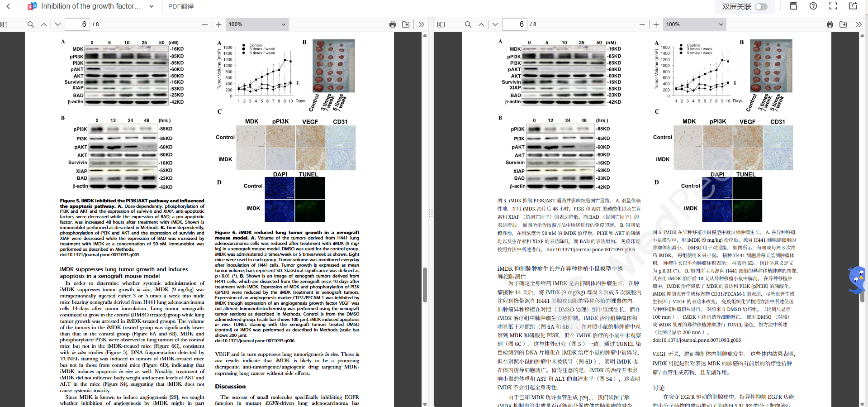
Task: Open search in the right translated pane
Action: pyautogui.click(x=468, y=24)
